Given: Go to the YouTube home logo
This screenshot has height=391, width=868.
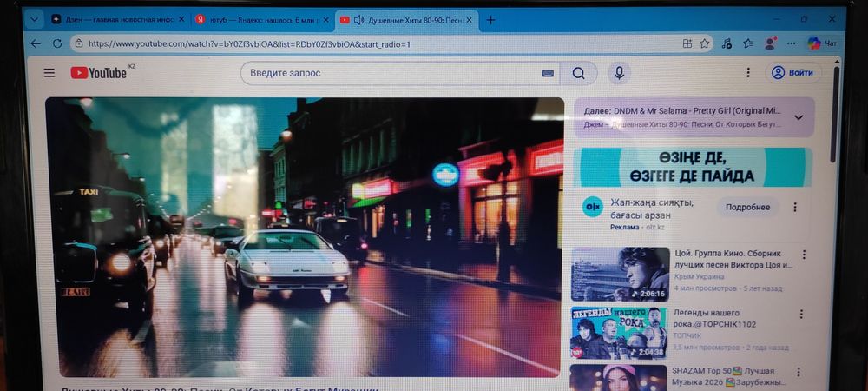Looking at the screenshot, I should [100, 73].
